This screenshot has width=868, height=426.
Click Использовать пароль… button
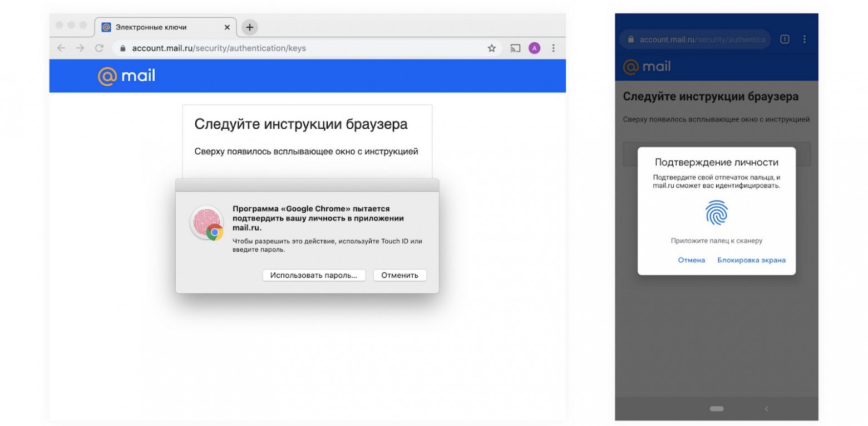314,275
